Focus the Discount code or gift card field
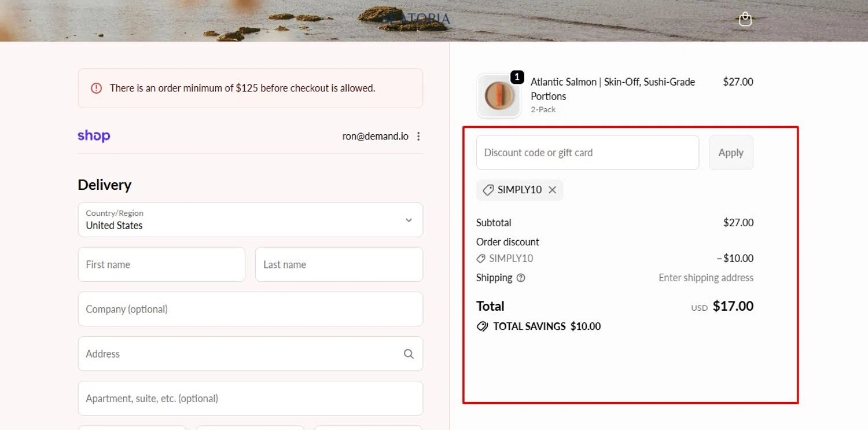This screenshot has height=430, width=868. coord(587,153)
